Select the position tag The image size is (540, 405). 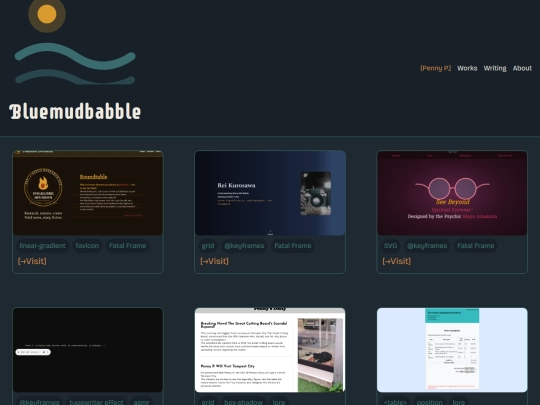pos(429,402)
